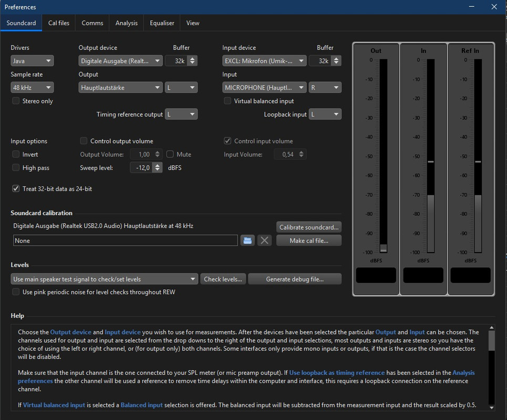Click the Sweep level value field
507x420 pixels.
pyautogui.click(x=142, y=167)
